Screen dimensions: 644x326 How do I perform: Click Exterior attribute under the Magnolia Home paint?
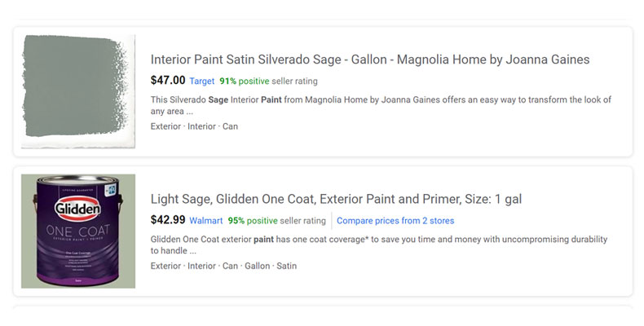166,126
